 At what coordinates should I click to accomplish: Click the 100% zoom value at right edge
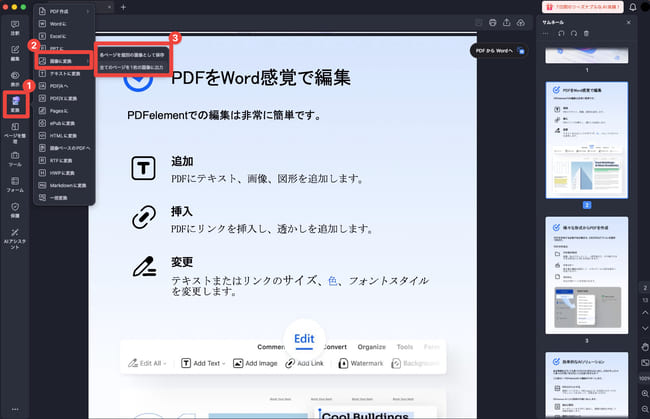(645, 378)
